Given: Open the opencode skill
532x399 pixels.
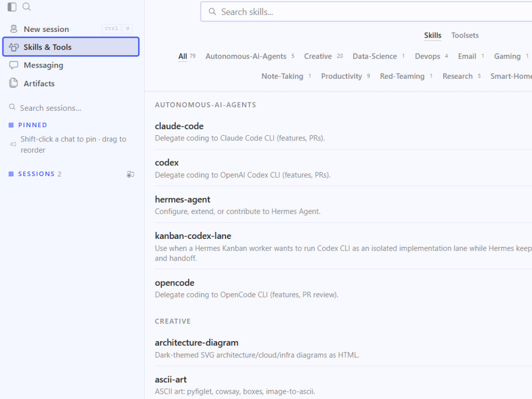Looking at the screenshot, I should [174, 283].
